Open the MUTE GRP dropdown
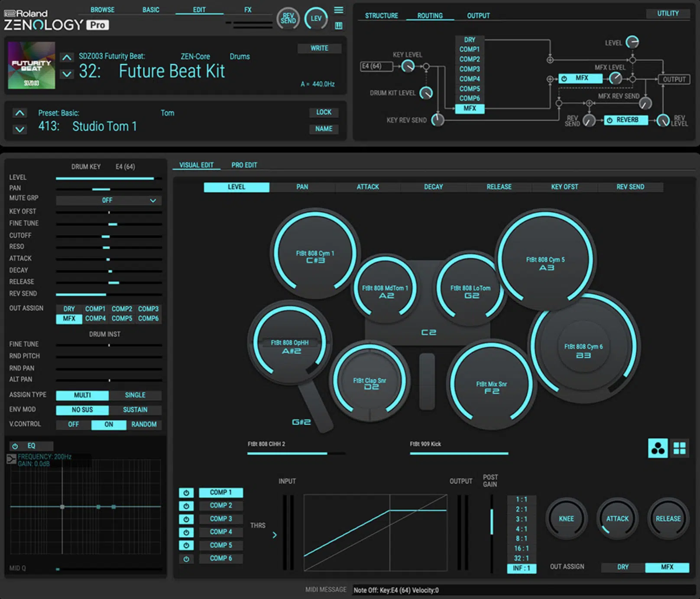 (x=109, y=200)
